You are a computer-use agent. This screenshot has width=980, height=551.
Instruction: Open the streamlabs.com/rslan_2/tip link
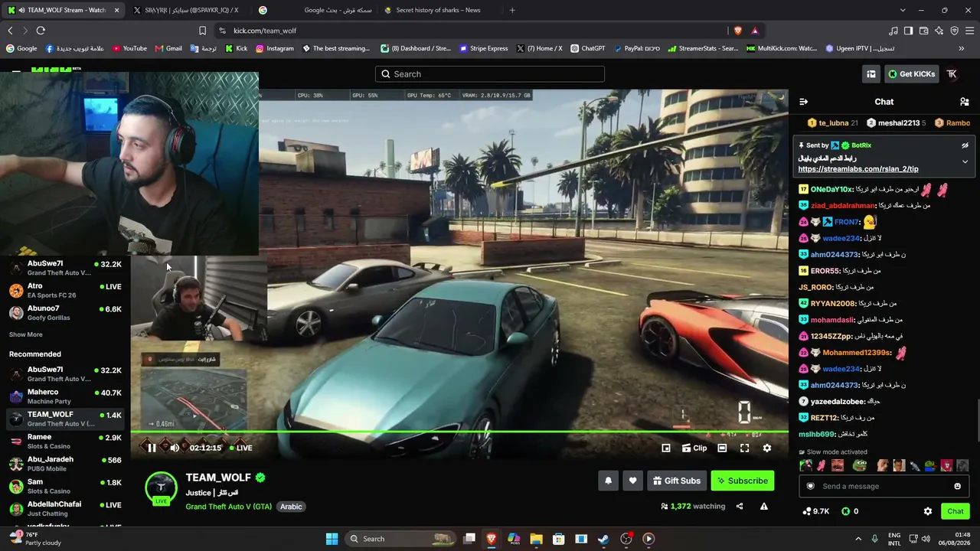pos(857,169)
